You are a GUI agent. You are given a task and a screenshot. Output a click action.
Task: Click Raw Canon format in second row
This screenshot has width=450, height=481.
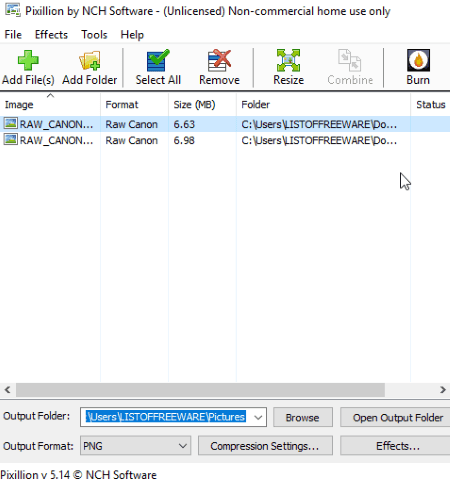[x=131, y=140]
